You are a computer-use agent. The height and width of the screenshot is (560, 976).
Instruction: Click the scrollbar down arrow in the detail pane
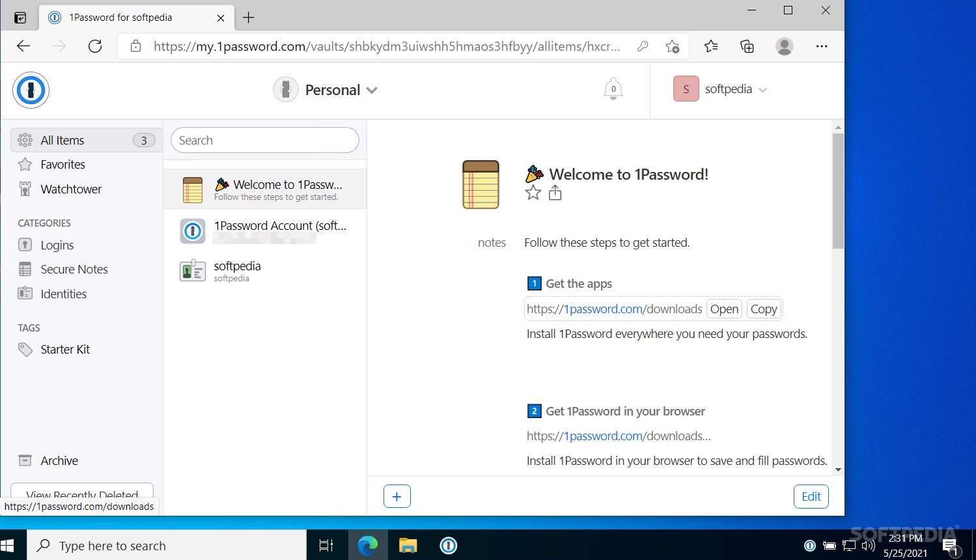pyautogui.click(x=838, y=469)
